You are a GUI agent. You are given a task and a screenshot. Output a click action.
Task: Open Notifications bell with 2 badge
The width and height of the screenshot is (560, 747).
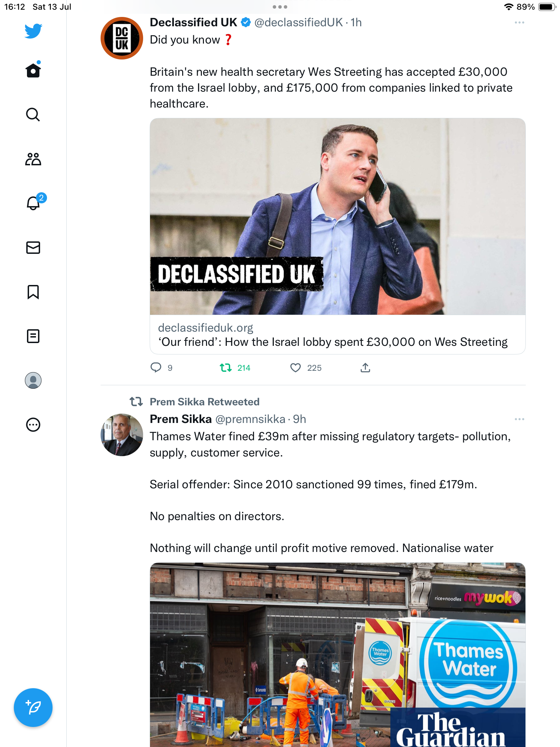pos(34,203)
